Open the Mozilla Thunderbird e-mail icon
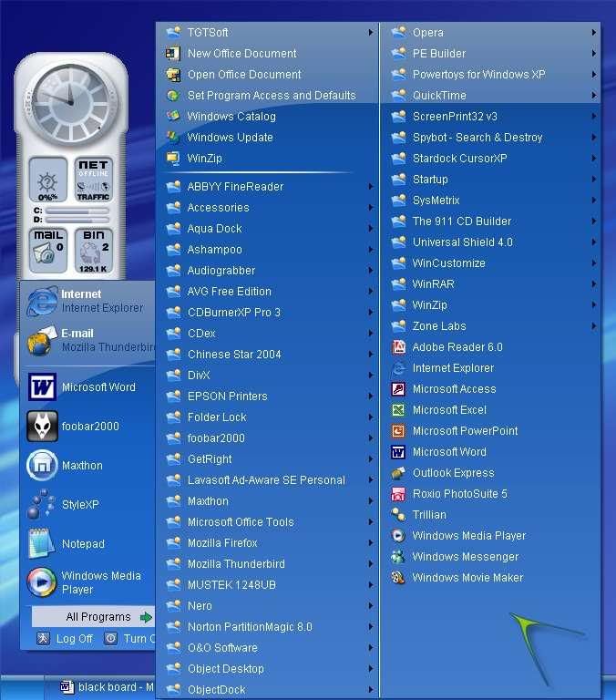This screenshot has width=616, height=700. pyautogui.click(x=42, y=341)
